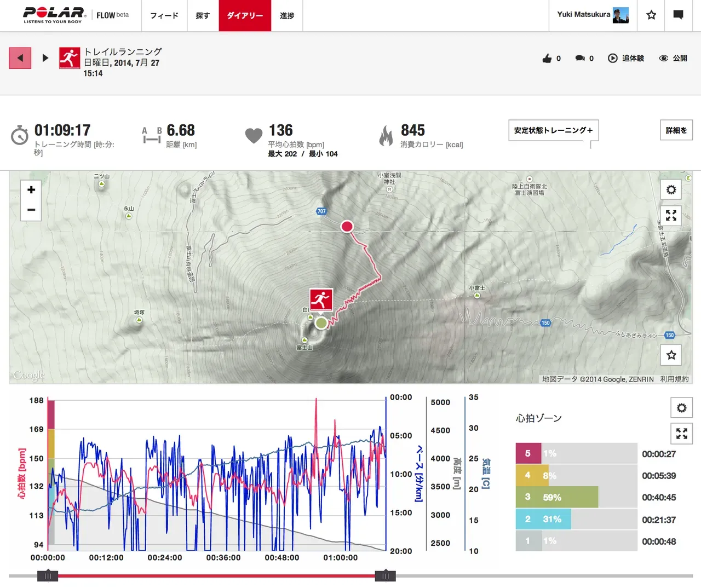Open the 詳細を details button

point(676,130)
